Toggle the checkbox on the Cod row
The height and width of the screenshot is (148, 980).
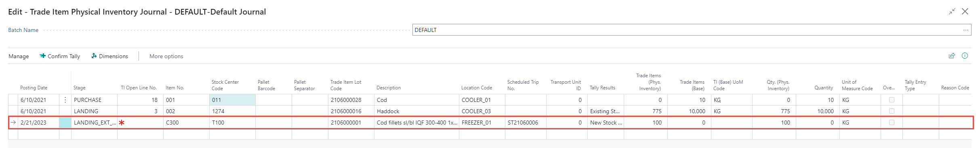tap(892, 100)
